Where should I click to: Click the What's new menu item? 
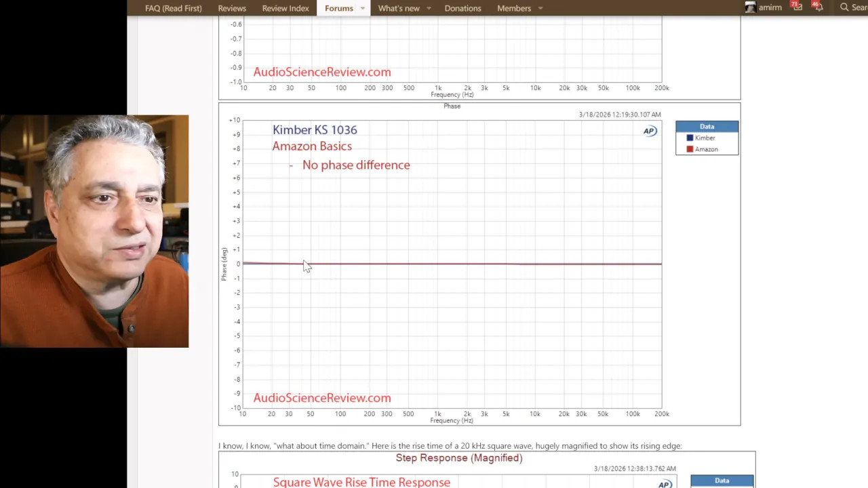coord(399,8)
